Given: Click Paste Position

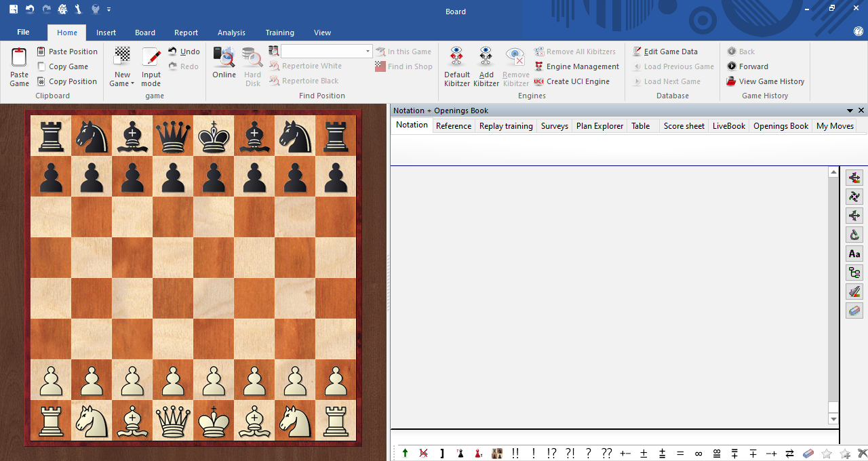Looking at the screenshot, I should [66, 52].
